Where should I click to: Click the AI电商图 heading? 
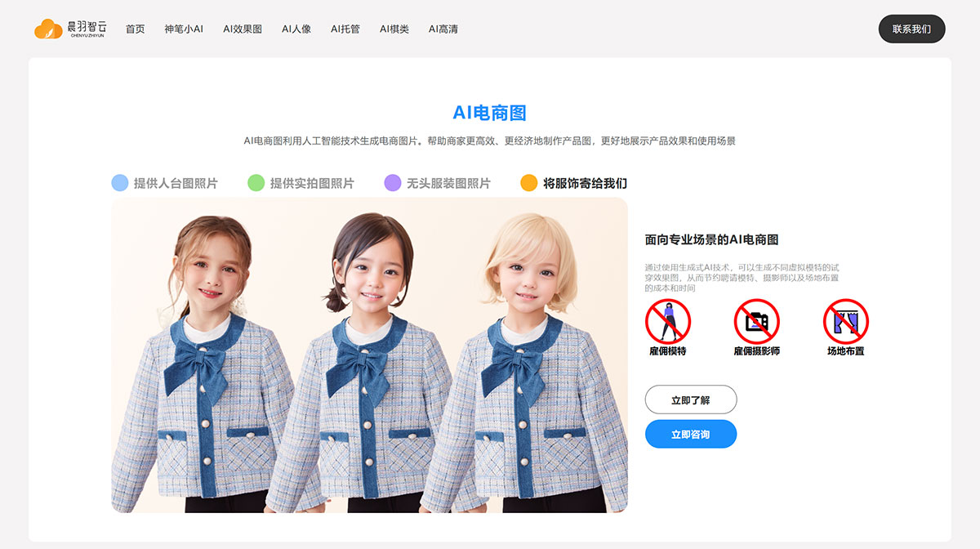click(490, 111)
